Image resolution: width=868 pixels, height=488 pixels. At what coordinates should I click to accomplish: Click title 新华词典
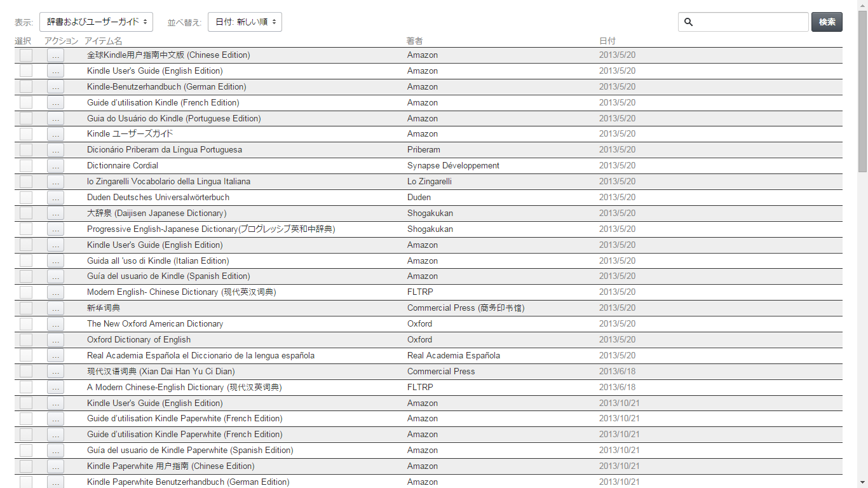click(104, 308)
